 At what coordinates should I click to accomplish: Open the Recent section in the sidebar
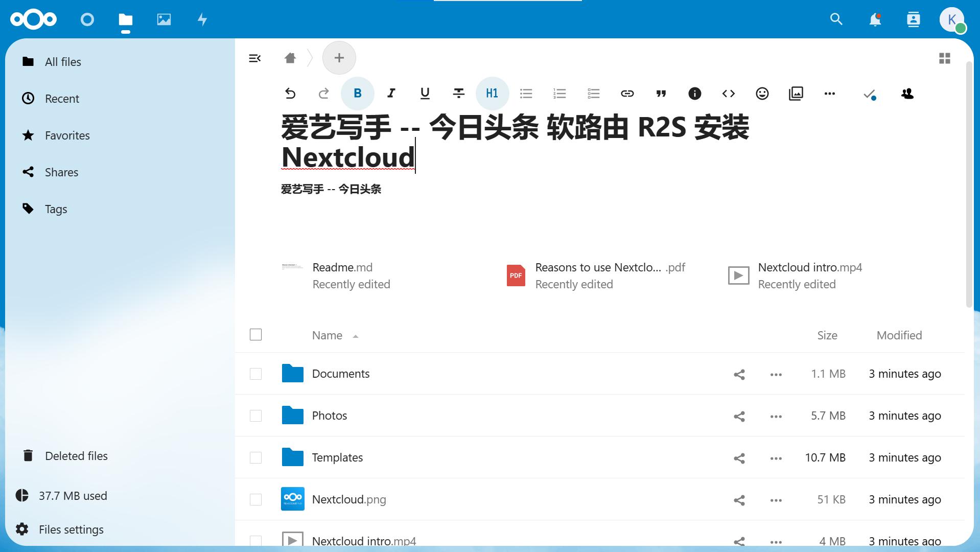62,98
